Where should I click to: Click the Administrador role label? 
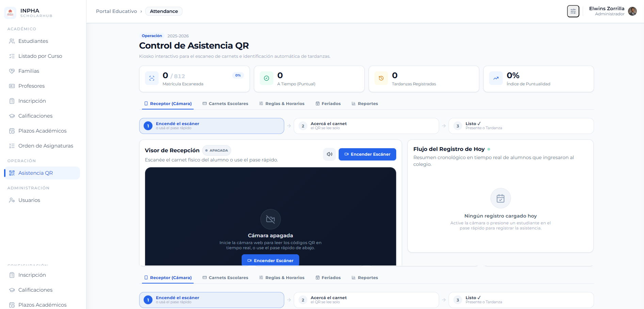tap(610, 14)
